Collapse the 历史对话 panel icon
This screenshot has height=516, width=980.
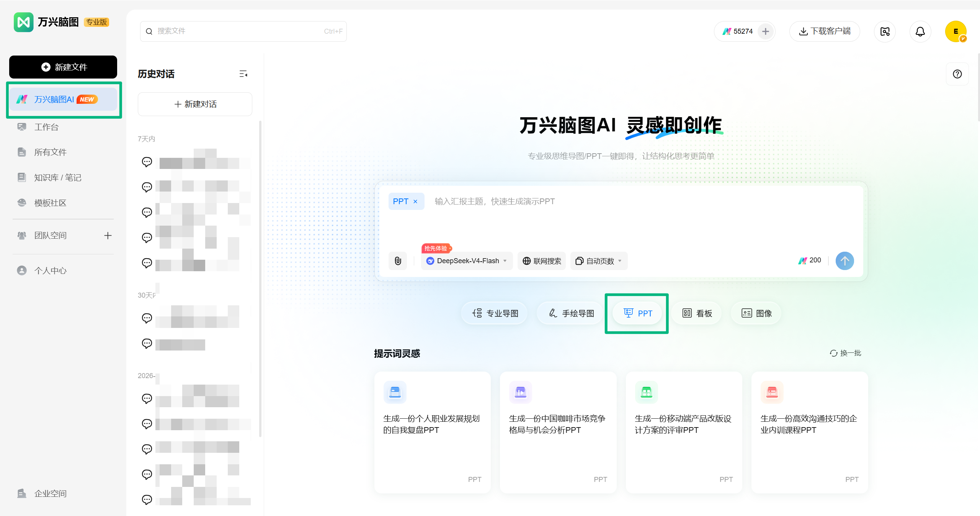pos(243,74)
